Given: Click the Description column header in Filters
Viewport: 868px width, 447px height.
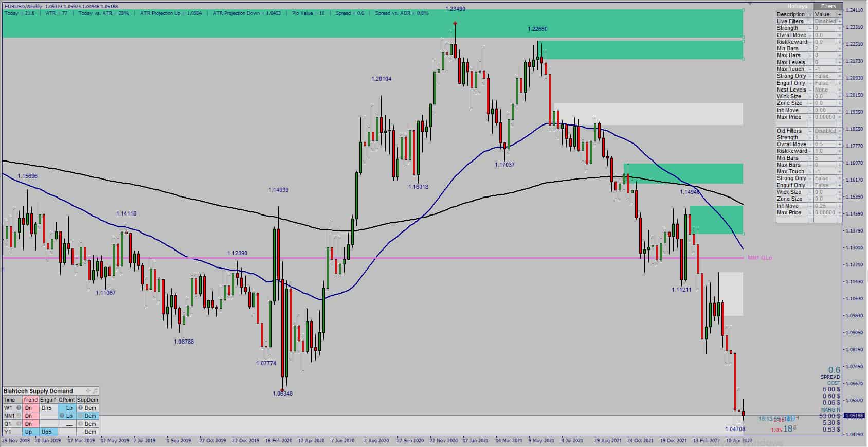Looking at the screenshot, I should 792,14.
